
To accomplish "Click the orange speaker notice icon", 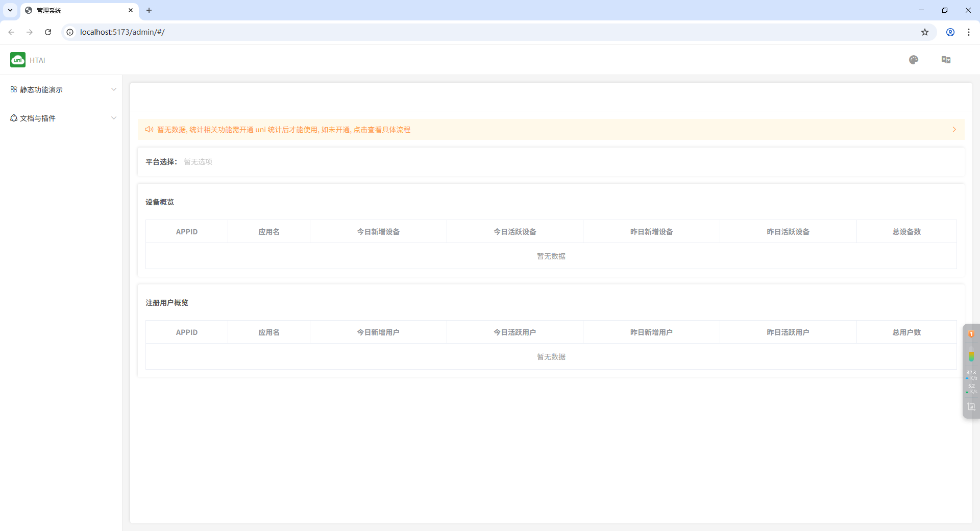I will coord(149,130).
